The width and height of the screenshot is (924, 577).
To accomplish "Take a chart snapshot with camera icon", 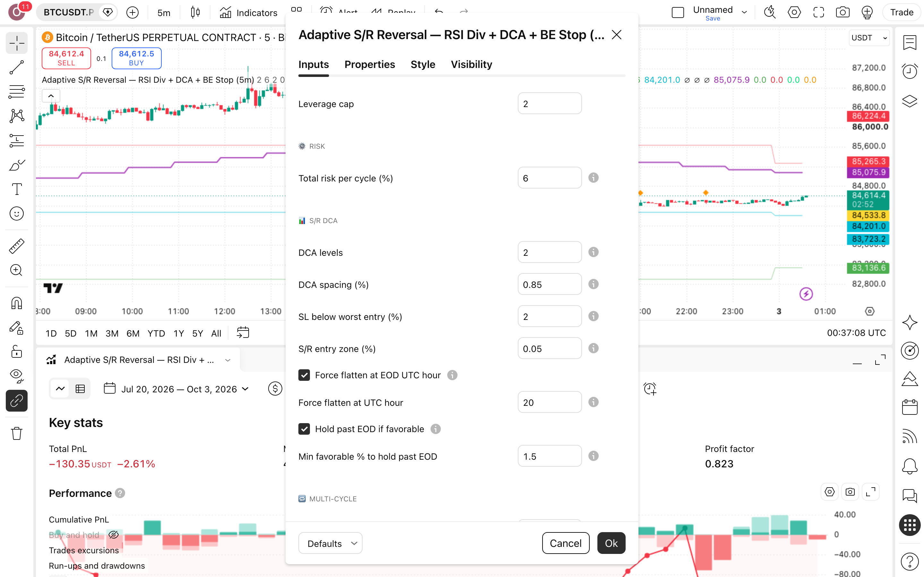I will point(842,13).
